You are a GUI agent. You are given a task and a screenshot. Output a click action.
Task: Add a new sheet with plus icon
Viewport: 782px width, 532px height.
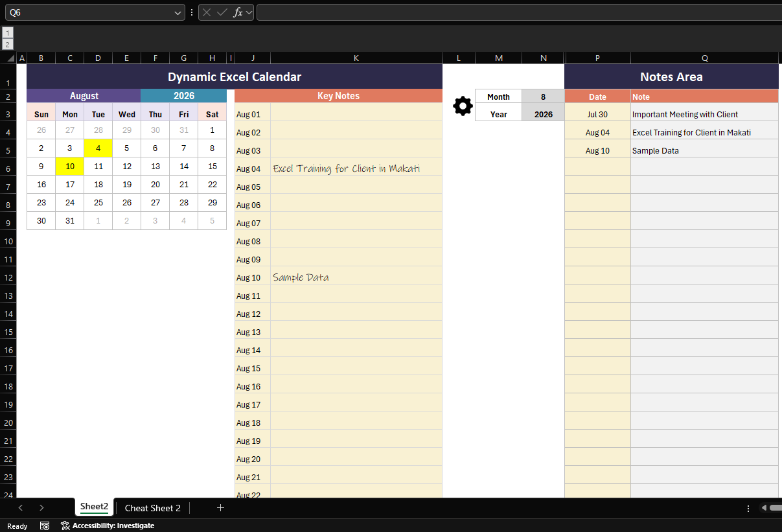tap(220, 508)
